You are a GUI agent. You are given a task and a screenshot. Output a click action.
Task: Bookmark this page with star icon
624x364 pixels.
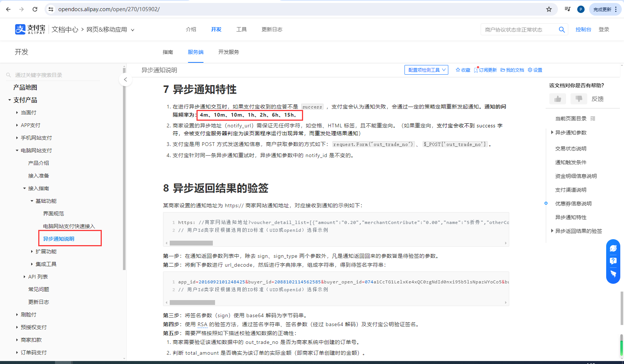click(549, 9)
